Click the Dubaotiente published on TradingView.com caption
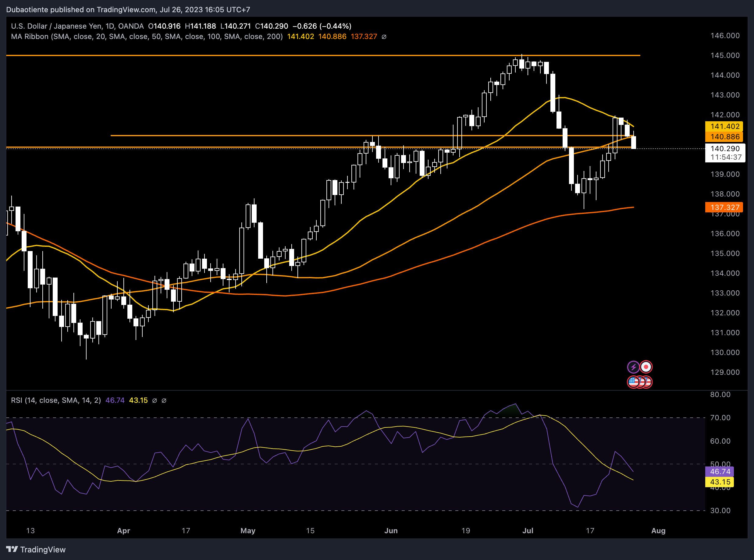This screenshot has width=754, height=560. pos(128,9)
